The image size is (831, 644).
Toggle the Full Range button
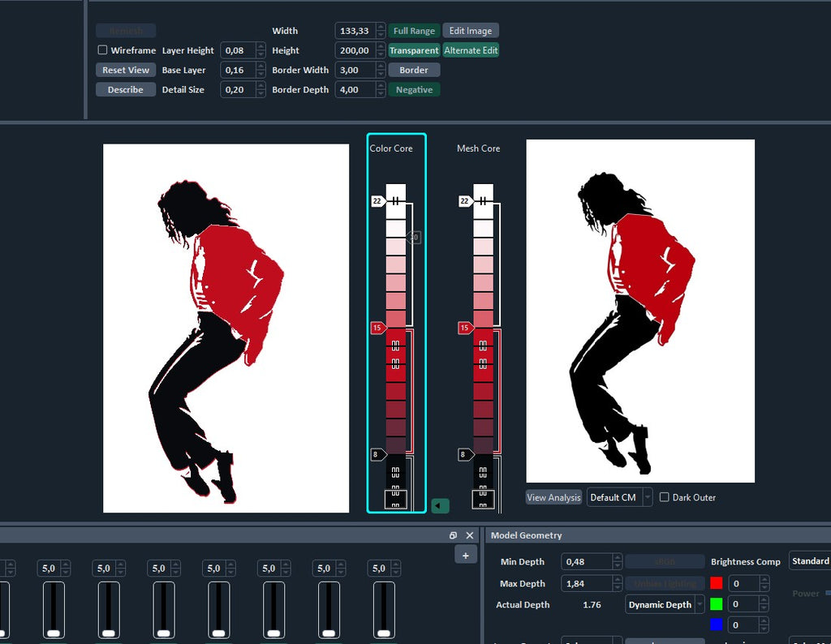(x=414, y=31)
